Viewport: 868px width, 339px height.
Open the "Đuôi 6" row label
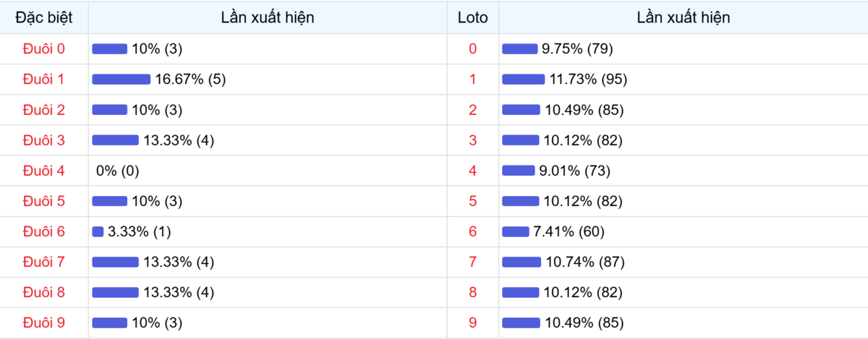[44, 231]
